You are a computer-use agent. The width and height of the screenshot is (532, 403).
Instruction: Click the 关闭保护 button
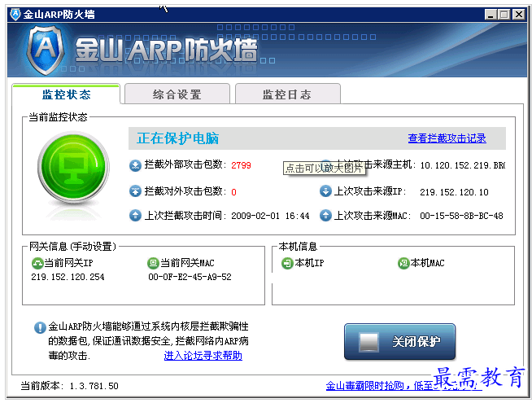tap(399, 342)
